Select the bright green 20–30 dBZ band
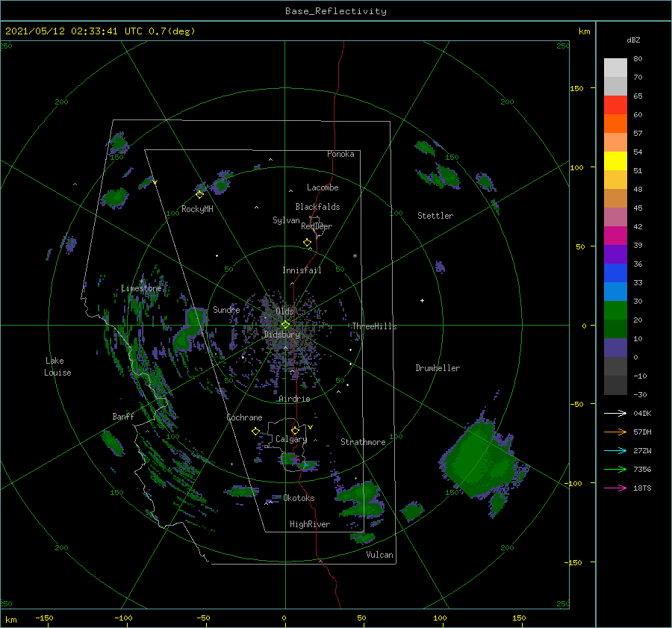The height and width of the screenshot is (628, 672). coord(615,310)
